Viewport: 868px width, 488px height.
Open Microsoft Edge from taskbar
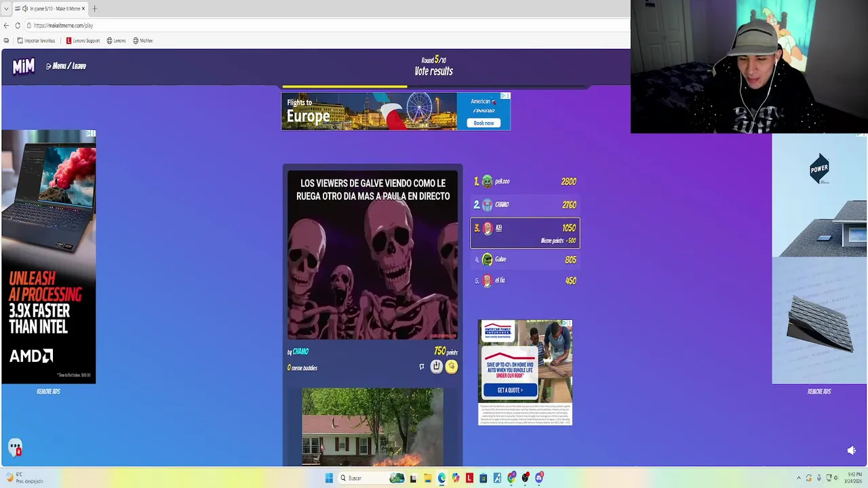[x=441, y=478]
